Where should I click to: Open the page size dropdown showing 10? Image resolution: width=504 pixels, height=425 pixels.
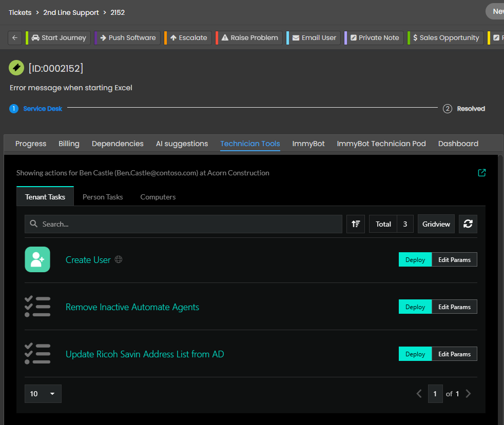[43, 394]
